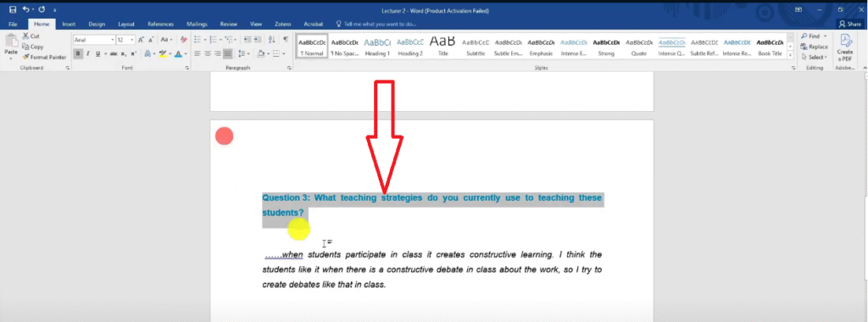The width and height of the screenshot is (868, 322).
Task: Switch to the Design tab
Action: pyautogui.click(x=97, y=25)
